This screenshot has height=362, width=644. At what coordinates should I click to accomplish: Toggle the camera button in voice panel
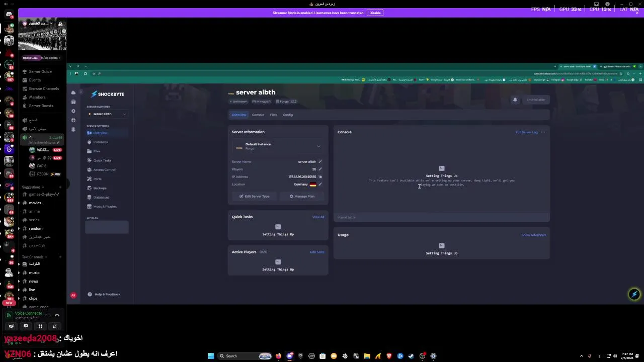tap(11, 326)
